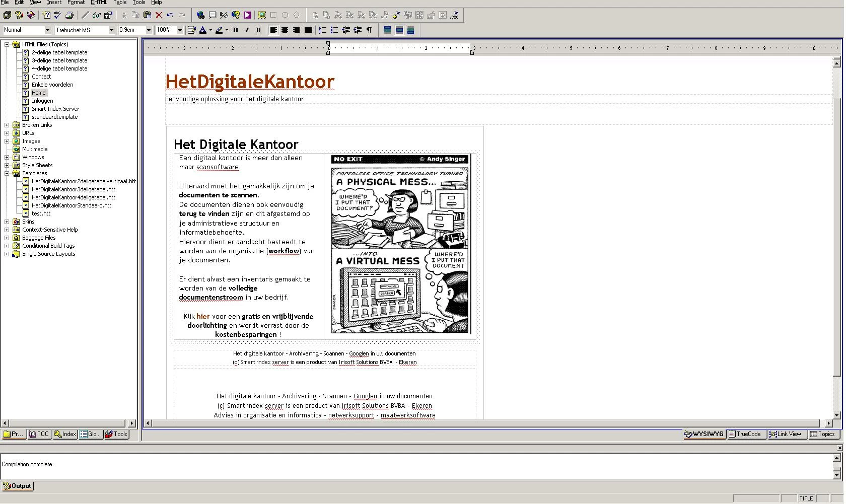The width and height of the screenshot is (846, 504).
Task: Click the Increase Indent icon
Action: point(358,30)
